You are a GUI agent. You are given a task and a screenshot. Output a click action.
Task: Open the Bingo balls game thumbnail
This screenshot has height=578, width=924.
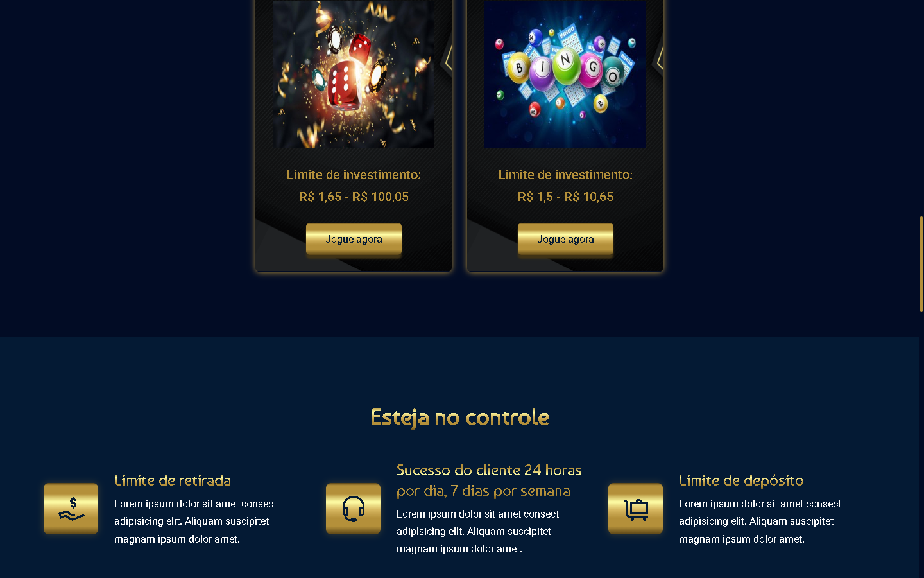point(565,74)
